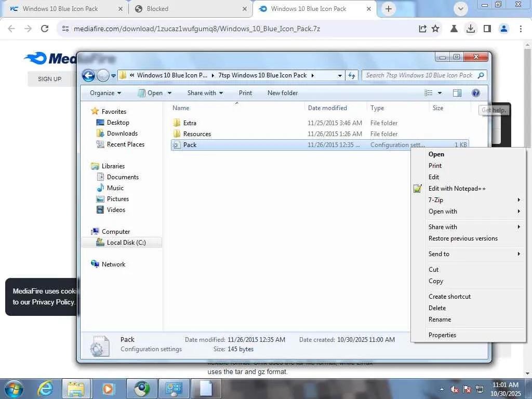Select Favorites in navigation pane
The width and height of the screenshot is (532, 399).
click(x=114, y=112)
